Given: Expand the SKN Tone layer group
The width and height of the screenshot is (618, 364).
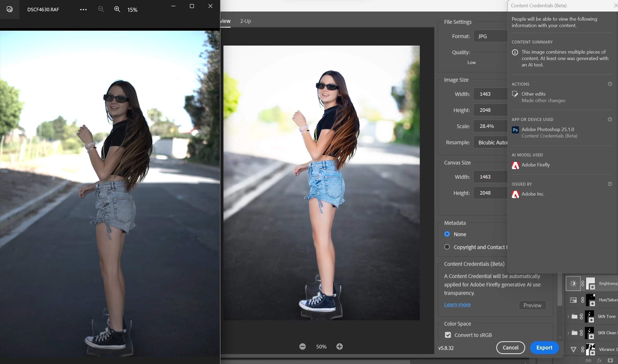Looking at the screenshot, I should tap(568, 317).
